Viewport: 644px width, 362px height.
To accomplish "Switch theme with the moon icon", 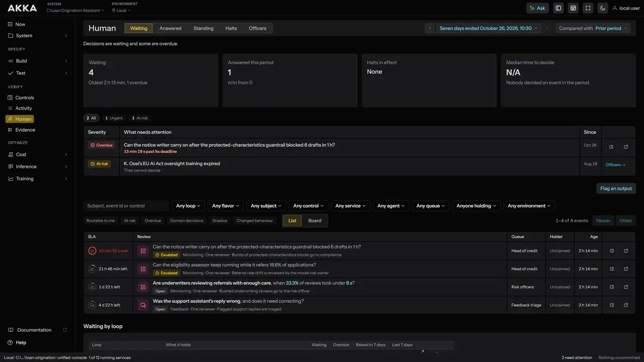I will pyautogui.click(x=603, y=8).
